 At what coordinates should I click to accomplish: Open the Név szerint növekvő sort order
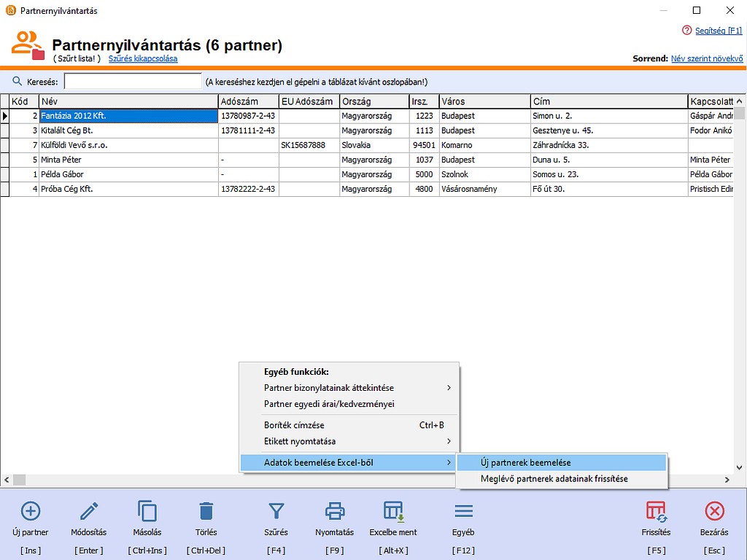click(x=706, y=58)
